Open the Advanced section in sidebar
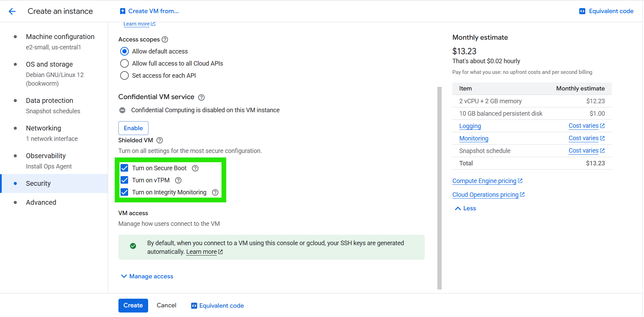Screen dimensions: 644x317 41,202
